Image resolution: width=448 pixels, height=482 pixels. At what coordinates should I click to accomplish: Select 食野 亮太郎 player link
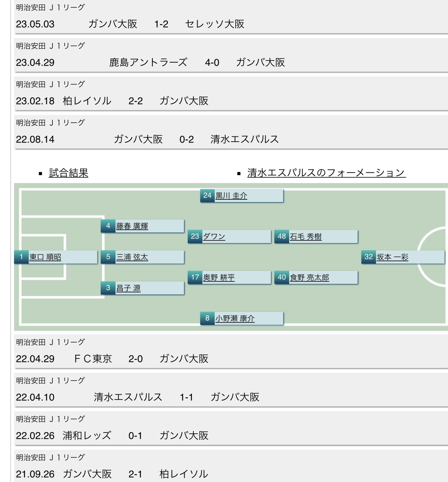click(309, 278)
